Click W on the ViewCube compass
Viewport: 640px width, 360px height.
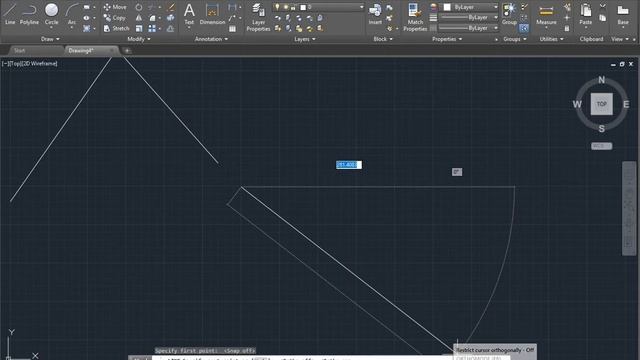577,104
